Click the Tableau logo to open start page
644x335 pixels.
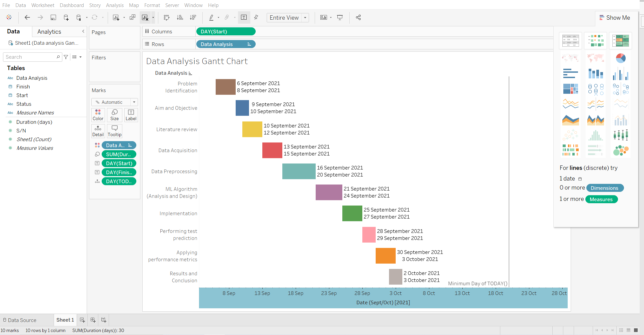(x=9, y=17)
